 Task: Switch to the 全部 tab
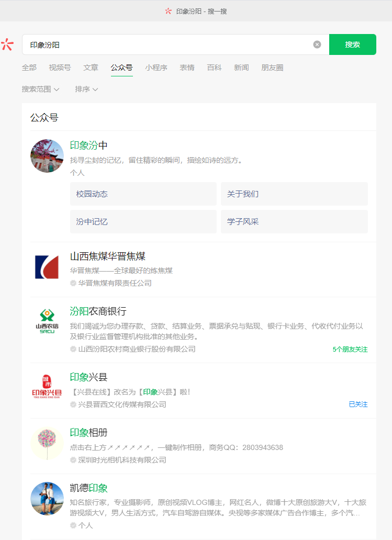click(29, 67)
